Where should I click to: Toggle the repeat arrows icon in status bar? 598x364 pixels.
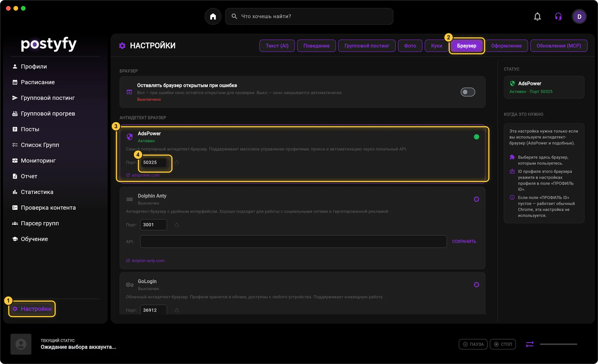click(530, 344)
